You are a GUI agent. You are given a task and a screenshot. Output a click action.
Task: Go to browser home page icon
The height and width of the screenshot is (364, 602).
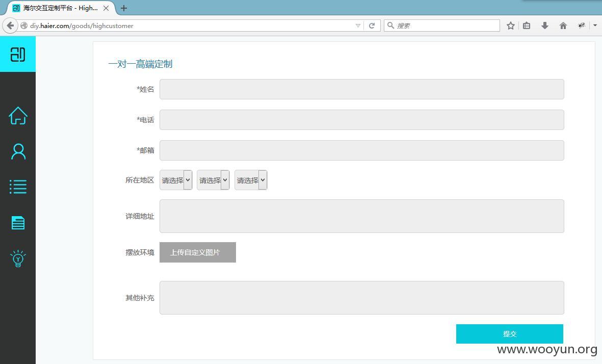coord(563,25)
